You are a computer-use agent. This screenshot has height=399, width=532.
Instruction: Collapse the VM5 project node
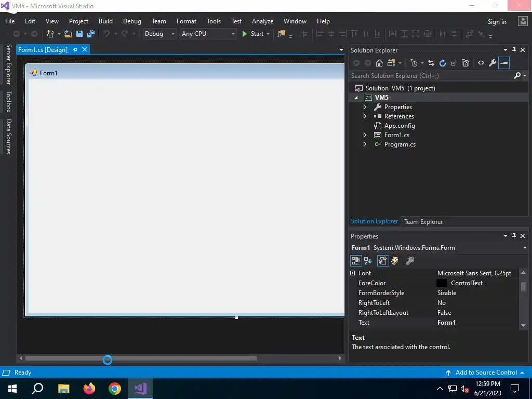tap(356, 98)
